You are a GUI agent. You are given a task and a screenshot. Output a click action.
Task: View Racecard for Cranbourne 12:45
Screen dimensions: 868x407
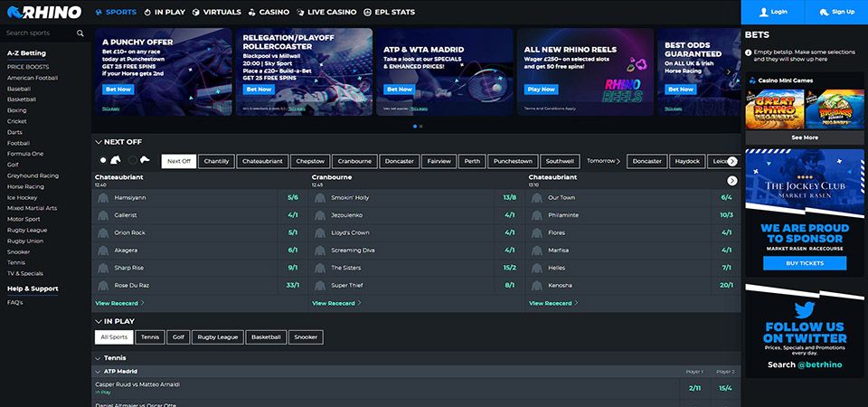tap(336, 304)
